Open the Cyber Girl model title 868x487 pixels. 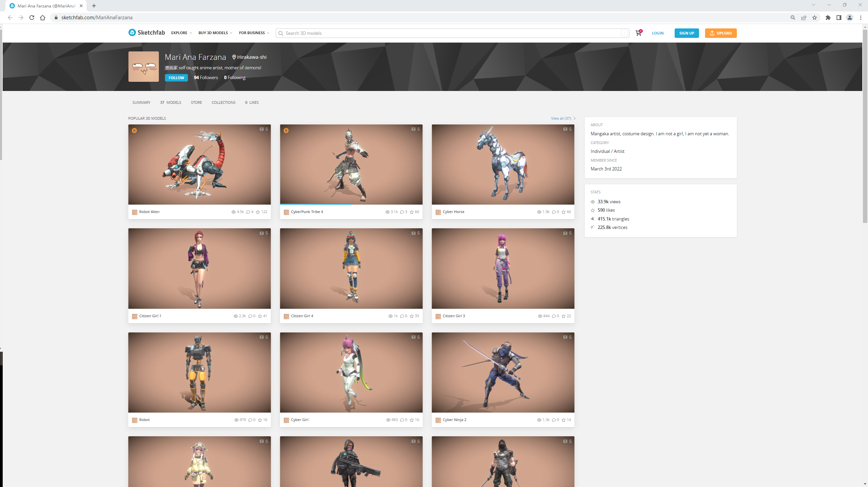click(x=299, y=420)
